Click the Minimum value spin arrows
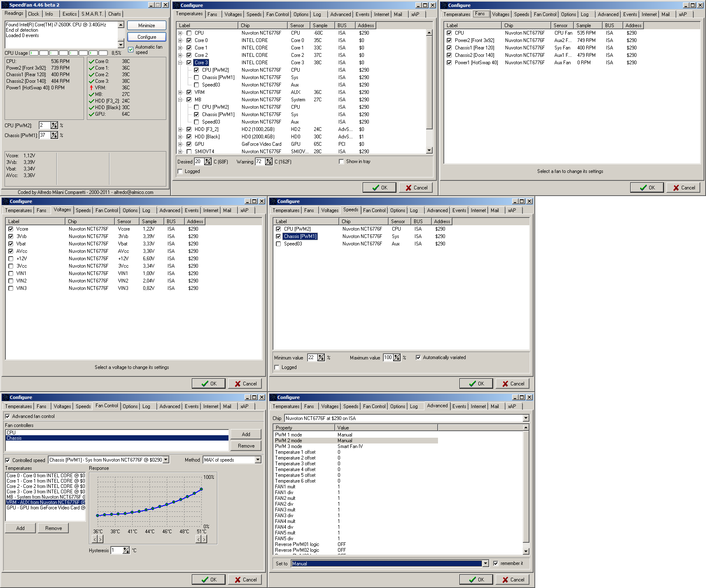Image resolution: width=706 pixels, height=588 pixels. [321, 357]
